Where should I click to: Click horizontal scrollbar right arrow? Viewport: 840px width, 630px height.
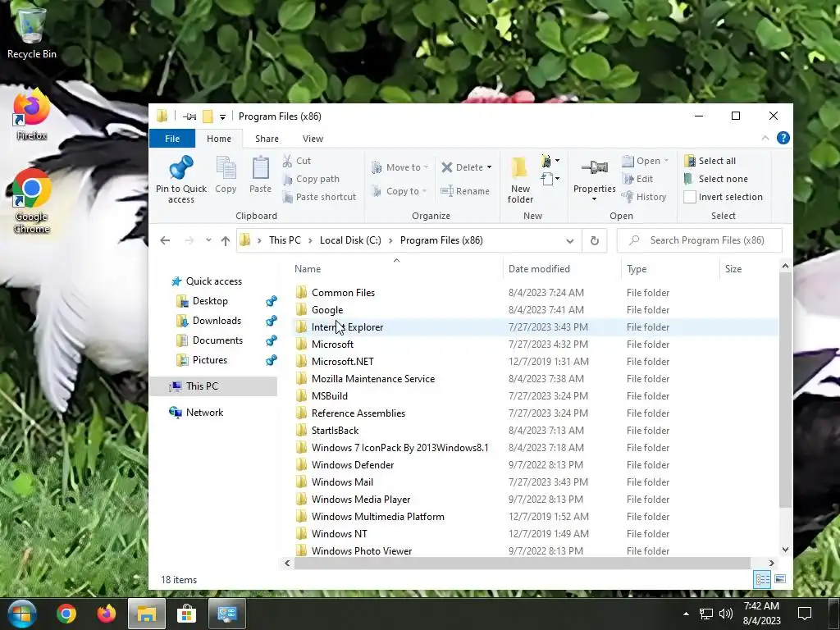tap(771, 563)
